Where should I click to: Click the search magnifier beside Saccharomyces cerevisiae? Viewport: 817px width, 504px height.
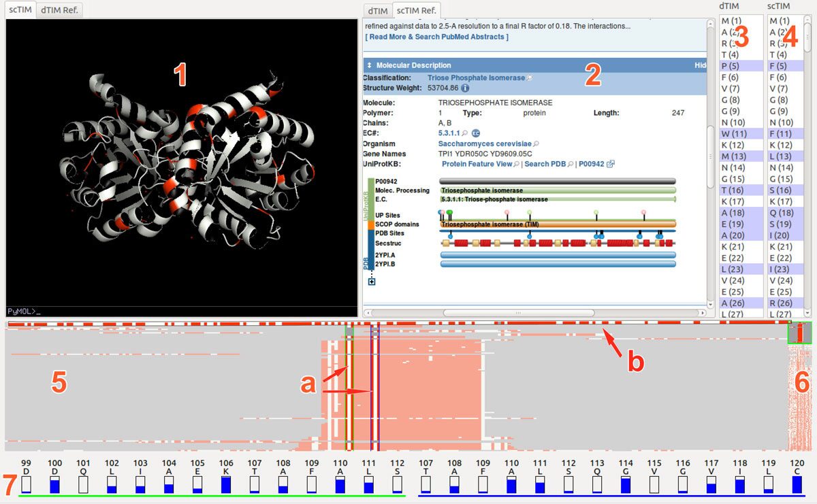tap(536, 144)
